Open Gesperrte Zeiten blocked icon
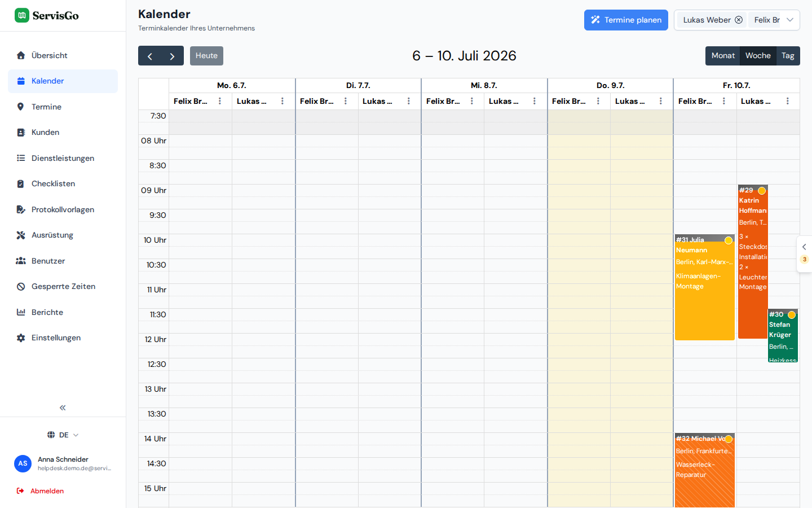Viewport: 812px width, 508px height. pos(21,287)
